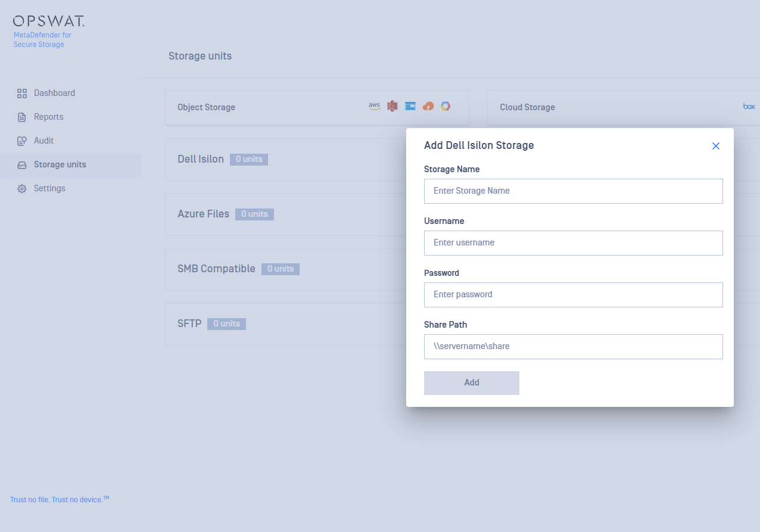Select Storage units in the sidebar

[70, 164]
